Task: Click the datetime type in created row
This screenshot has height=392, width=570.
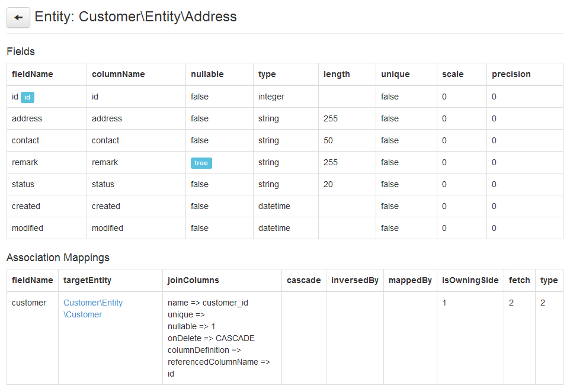Action: pyautogui.click(x=274, y=206)
